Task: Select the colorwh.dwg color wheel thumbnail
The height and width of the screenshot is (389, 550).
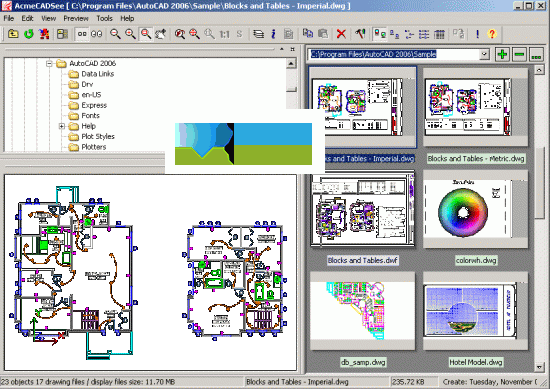Action: pyautogui.click(x=475, y=210)
